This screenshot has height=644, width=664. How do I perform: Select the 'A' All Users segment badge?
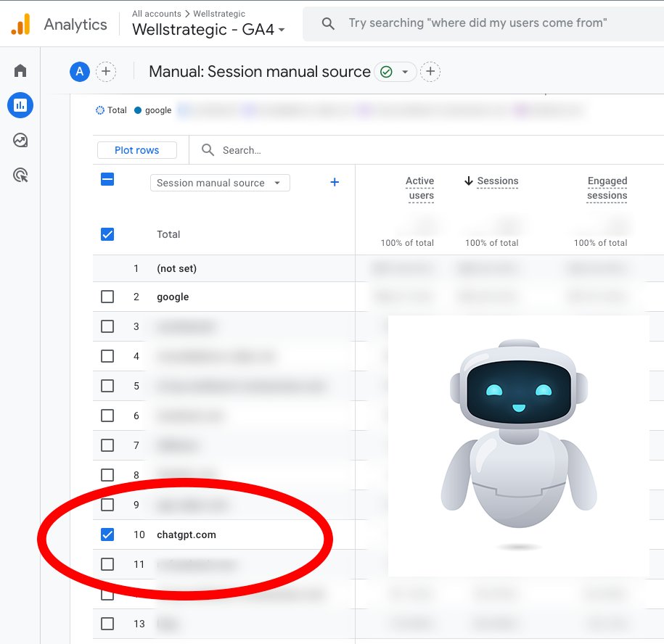[80, 72]
